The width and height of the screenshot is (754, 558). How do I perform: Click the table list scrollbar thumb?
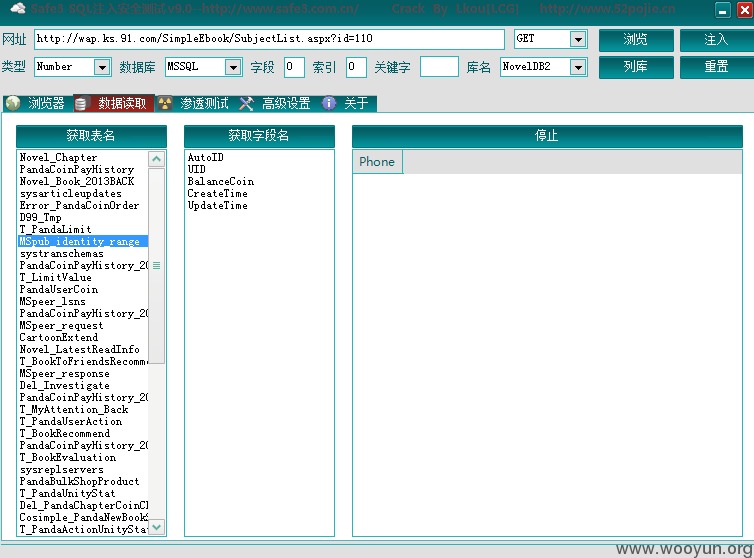pyautogui.click(x=156, y=266)
